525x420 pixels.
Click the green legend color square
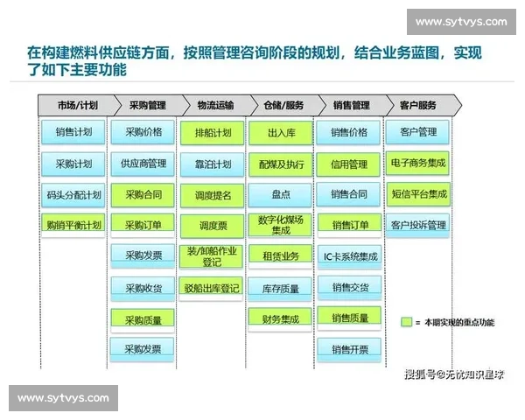point(406,322)
